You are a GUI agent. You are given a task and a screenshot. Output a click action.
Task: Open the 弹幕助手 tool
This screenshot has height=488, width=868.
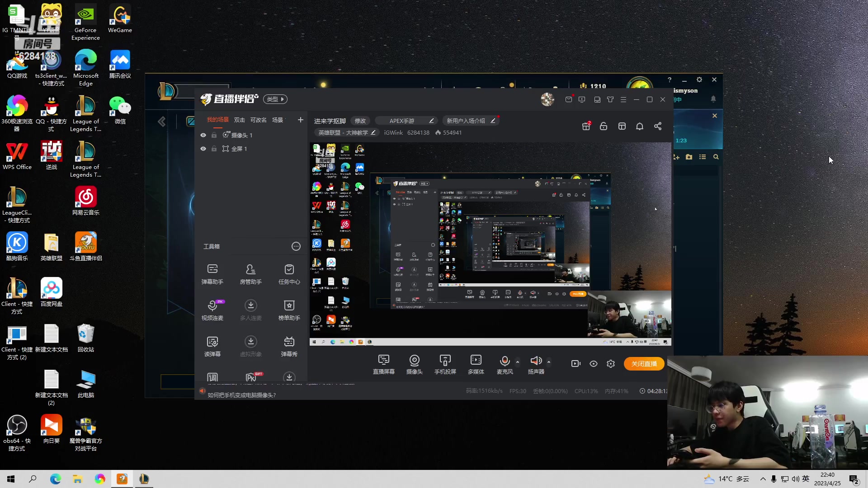point(212,273)
